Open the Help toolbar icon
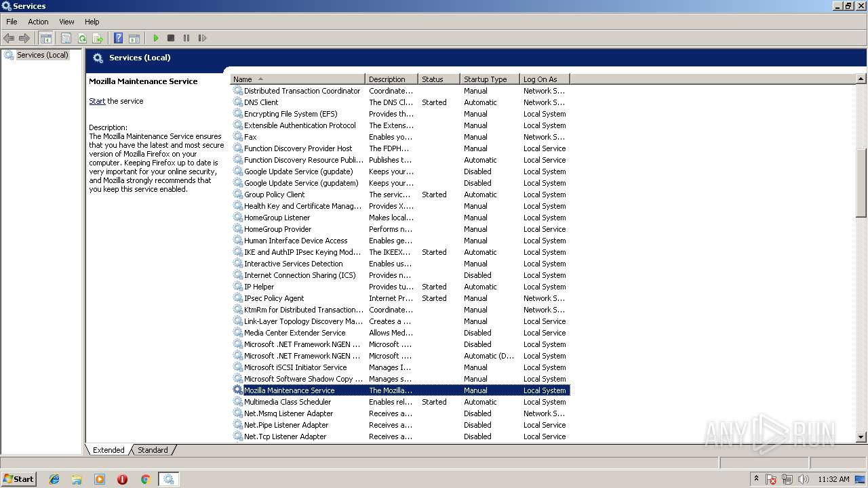The image size is (868, 488). pyautogui.click(x=119, y=38)
